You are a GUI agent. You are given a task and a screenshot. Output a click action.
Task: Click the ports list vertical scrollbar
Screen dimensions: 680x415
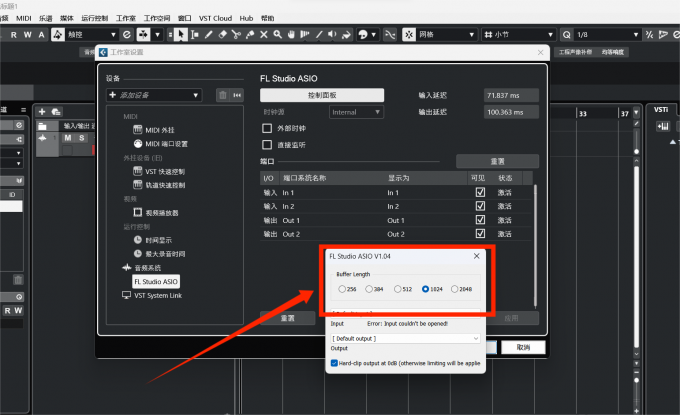(535, 245)
